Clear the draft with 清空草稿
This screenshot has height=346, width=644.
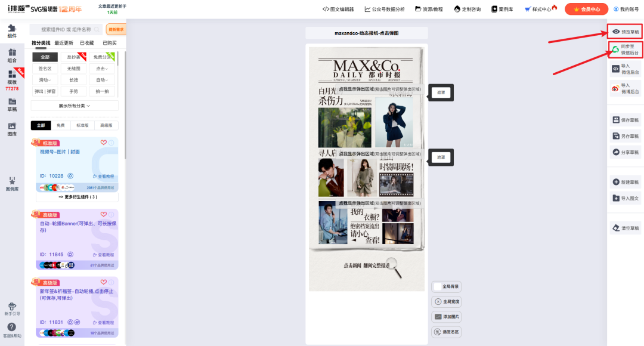point(625,228)
